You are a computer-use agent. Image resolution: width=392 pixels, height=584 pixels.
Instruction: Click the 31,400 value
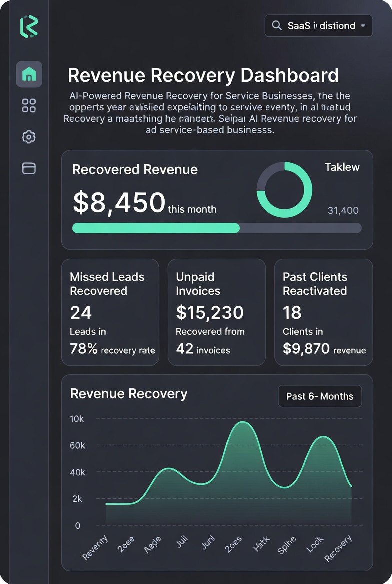pyautogui.click(x=343, y=210)
